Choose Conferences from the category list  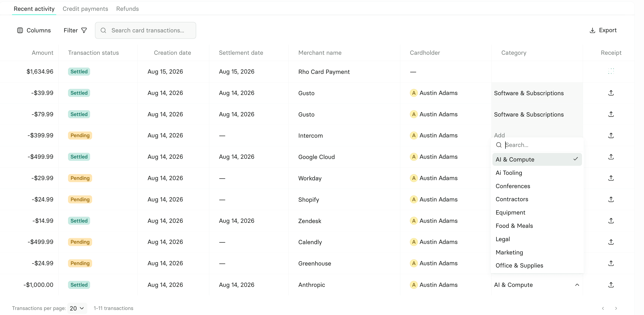537,186
